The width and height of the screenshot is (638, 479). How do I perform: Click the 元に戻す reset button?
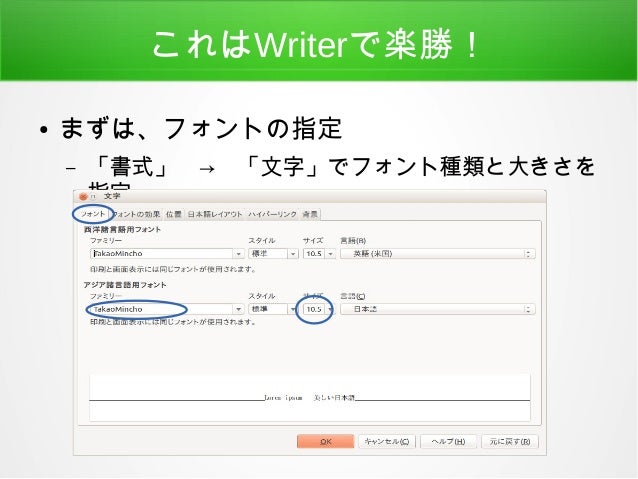[510, 441]
